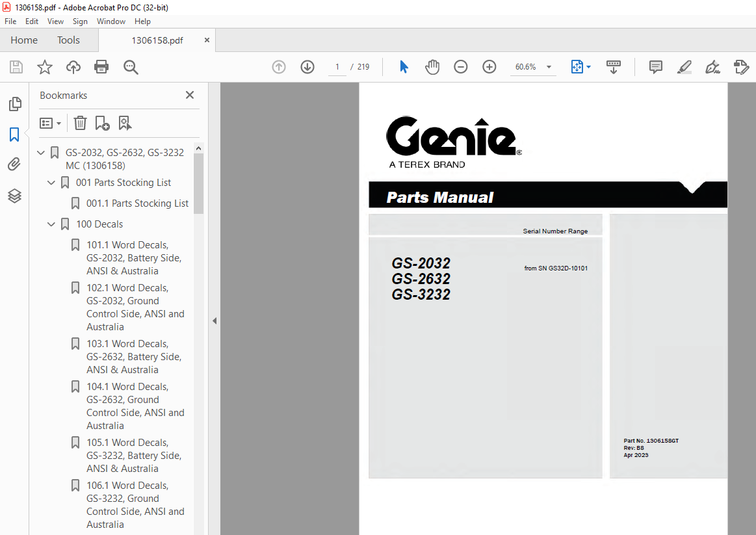Toggle the Bookmarks panel icon

point(14,135)
